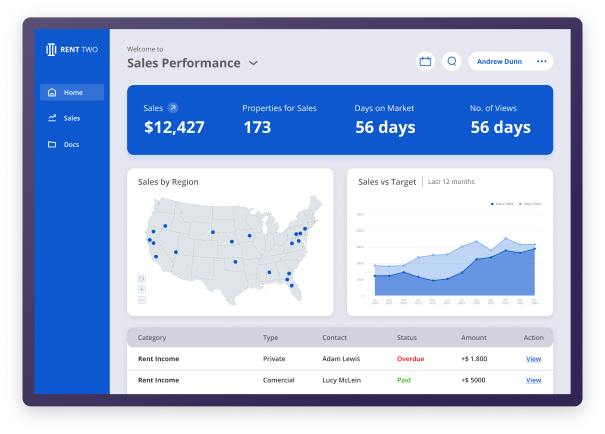The width and height of the screenshot is (605, 434).
Task: Reset the map view with the rotate icon
Action: point(142,278)
